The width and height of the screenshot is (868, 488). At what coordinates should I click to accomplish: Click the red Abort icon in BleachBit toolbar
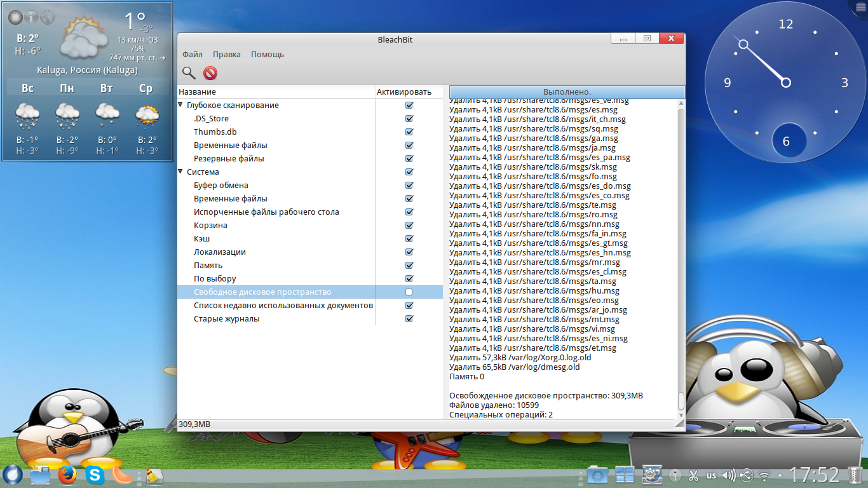pos(210,73)
